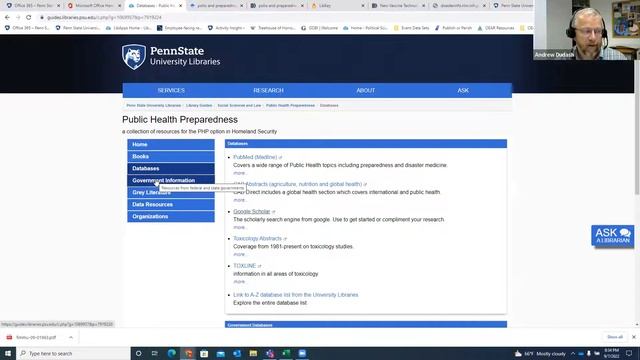Image resolution: width=640 pixels, height=360 pixels.
Task: Open the PubMed (Medline) database link
Action: click(255, 157)
